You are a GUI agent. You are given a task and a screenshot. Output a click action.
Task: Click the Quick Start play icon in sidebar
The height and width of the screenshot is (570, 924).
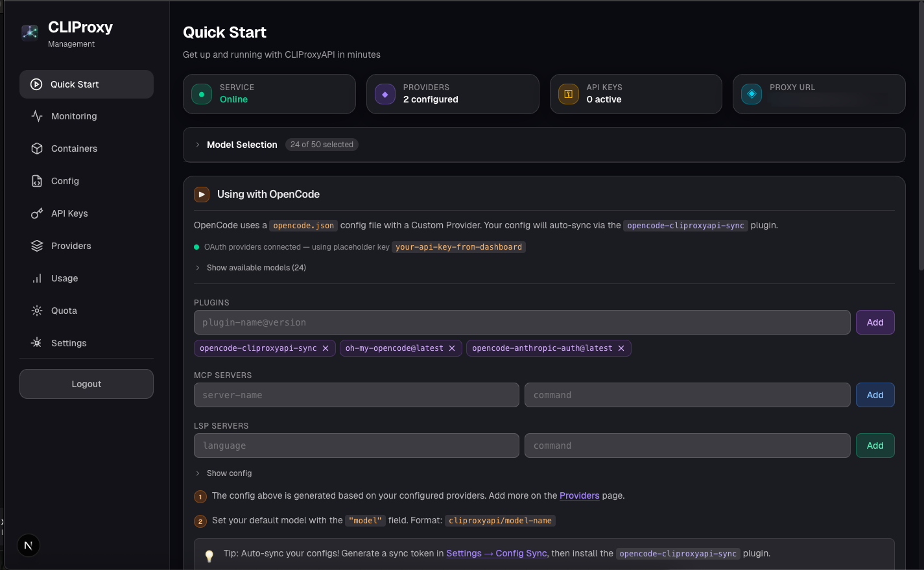click(x=37, y=84)
